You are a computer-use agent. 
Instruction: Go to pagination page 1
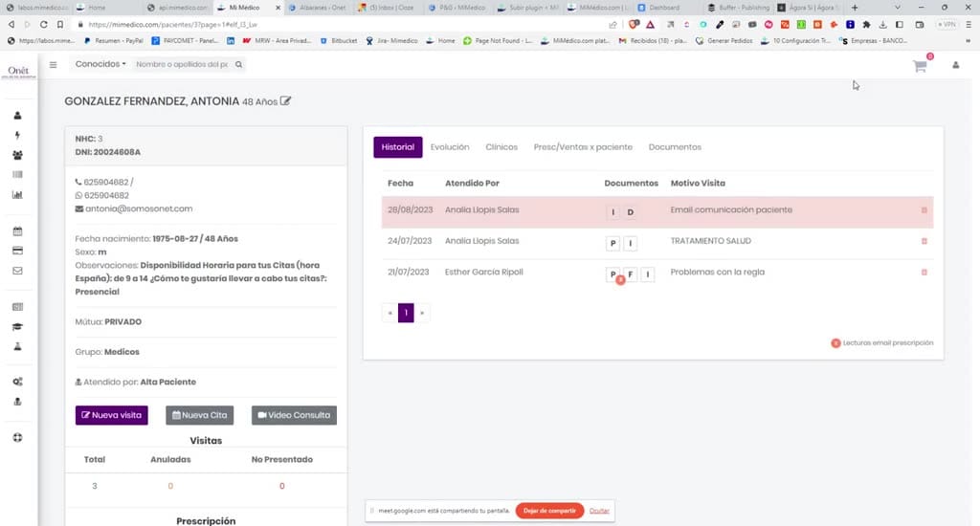(406, 313)
